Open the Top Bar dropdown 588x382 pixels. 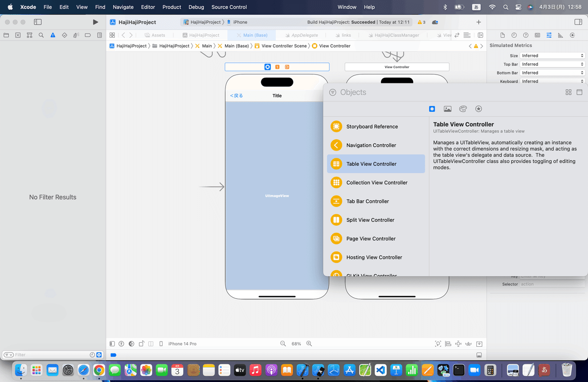pos(552,64)
